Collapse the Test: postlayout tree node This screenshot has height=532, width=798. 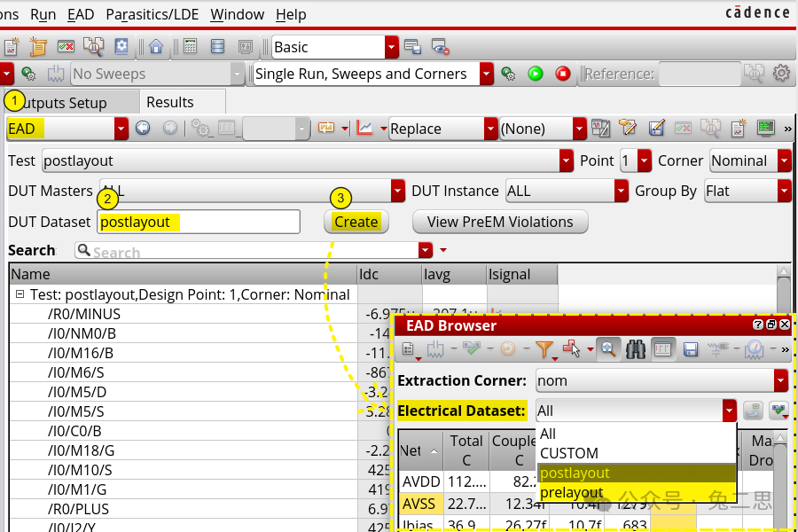[x=19, y=294]
